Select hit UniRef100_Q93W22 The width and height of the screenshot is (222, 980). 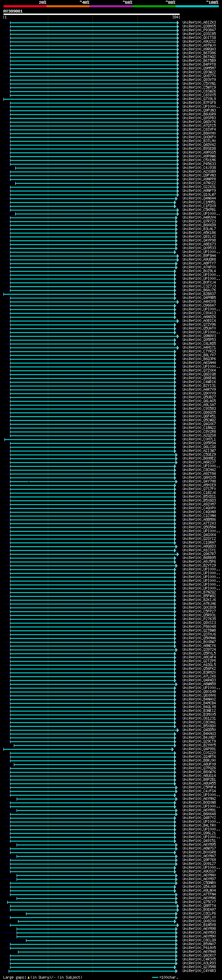pyautogui.click(x=199, y=72)
